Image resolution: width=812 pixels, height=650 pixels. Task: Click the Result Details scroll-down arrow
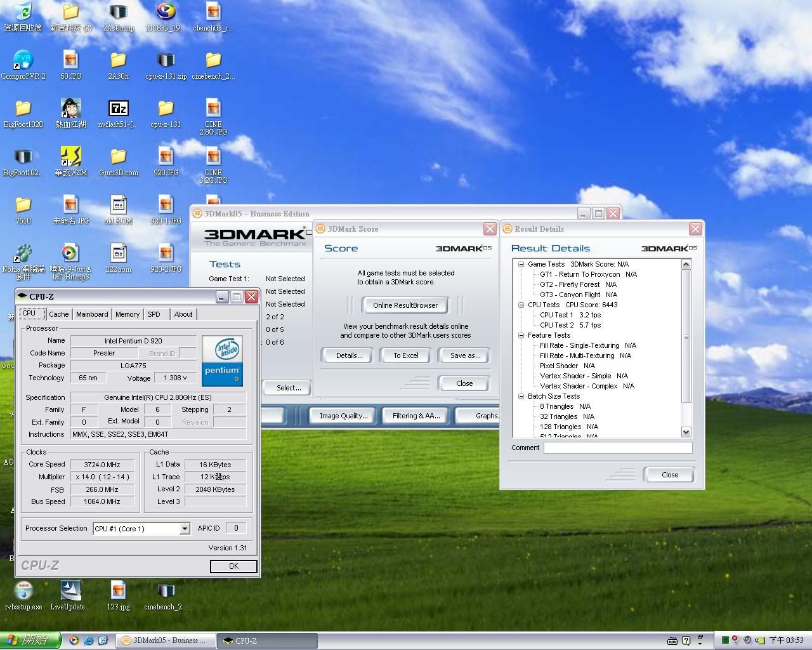click(x=686, y=432)
